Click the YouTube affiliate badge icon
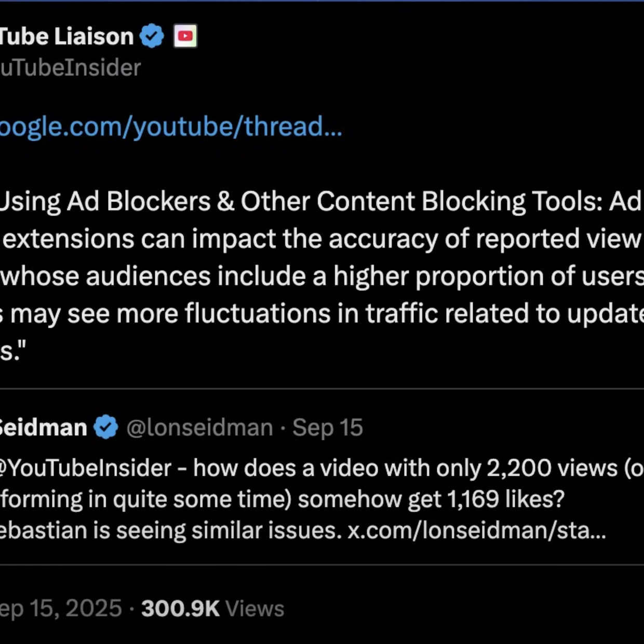The height and width of the screenshot is (644, 644). click(x=185, y=36)
